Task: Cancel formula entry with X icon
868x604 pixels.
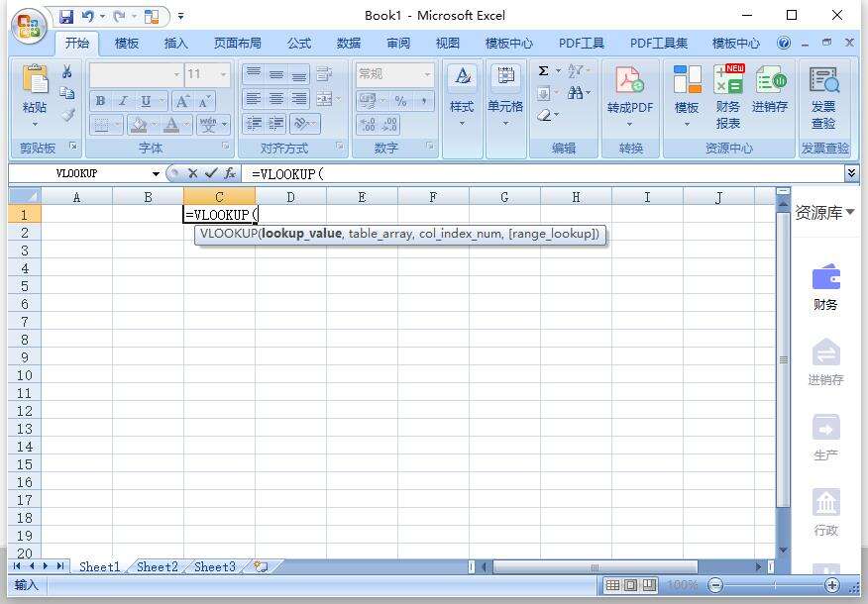Action: click(192, 173)
